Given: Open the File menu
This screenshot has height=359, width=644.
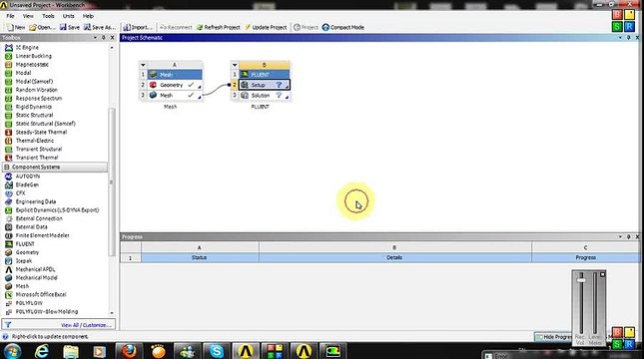Looking at the screenshot, I should (10, 16).
